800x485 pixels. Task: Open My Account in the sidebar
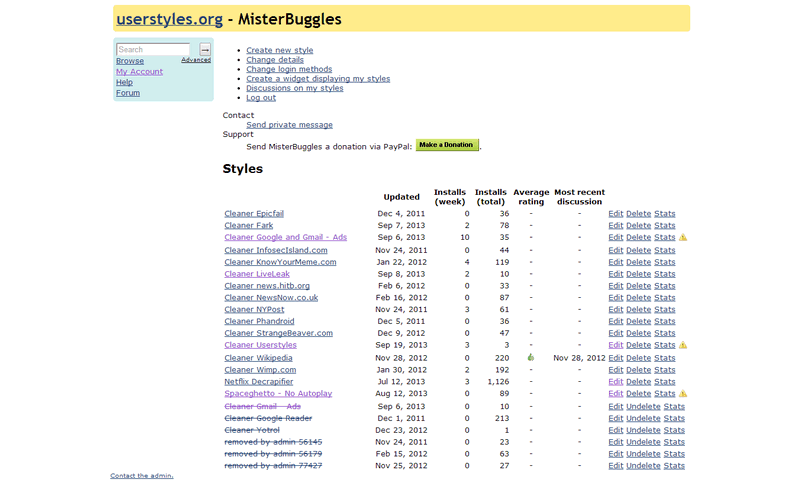coord(139,71)
